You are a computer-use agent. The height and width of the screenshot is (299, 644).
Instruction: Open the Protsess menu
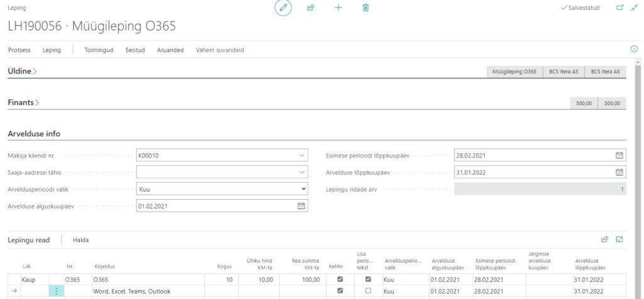point(19,50)
